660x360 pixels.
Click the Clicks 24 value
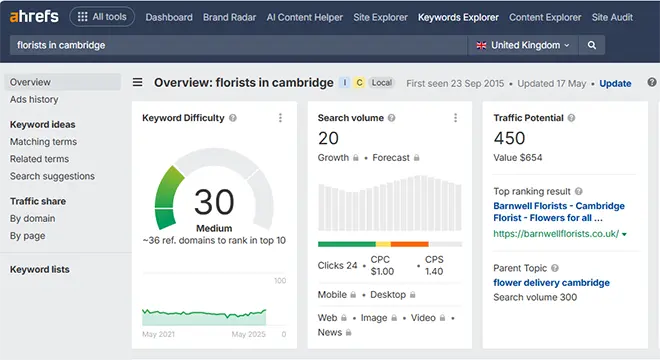[337, 266]
